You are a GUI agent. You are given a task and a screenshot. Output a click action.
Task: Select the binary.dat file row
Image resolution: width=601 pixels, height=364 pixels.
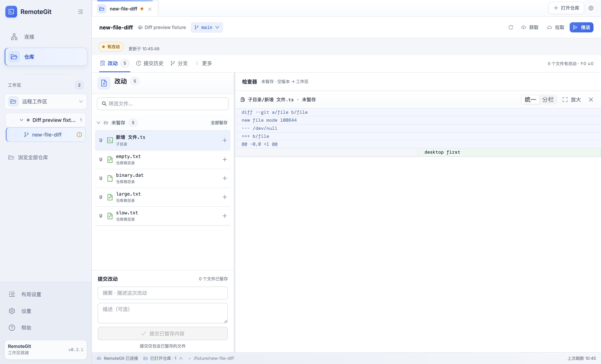click(163, 178)
